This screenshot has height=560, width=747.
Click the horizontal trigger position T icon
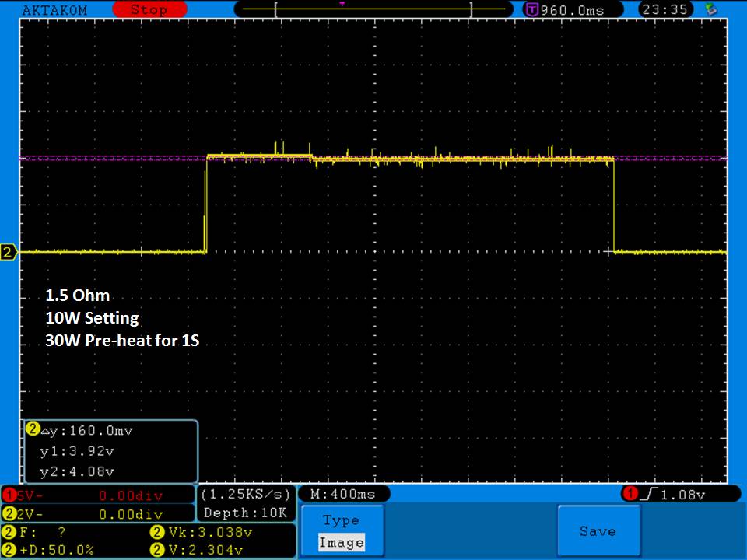(532, 10)
